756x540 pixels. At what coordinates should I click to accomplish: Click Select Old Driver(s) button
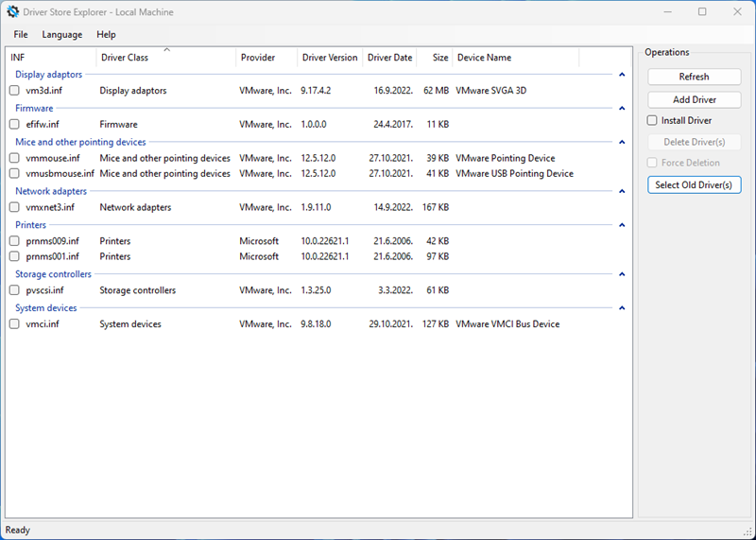694,185
